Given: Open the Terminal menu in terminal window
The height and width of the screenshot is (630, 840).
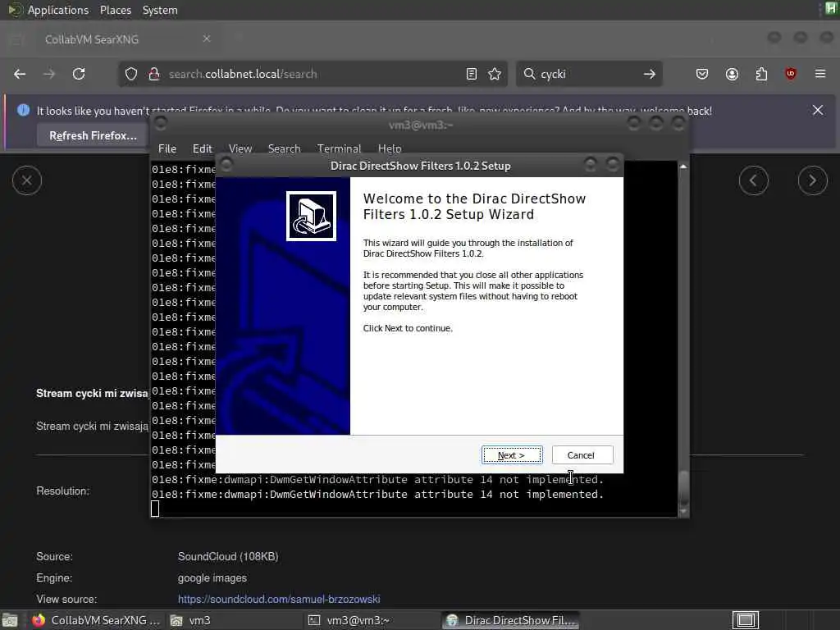Looking at the screenshot, I should point(339,148).
